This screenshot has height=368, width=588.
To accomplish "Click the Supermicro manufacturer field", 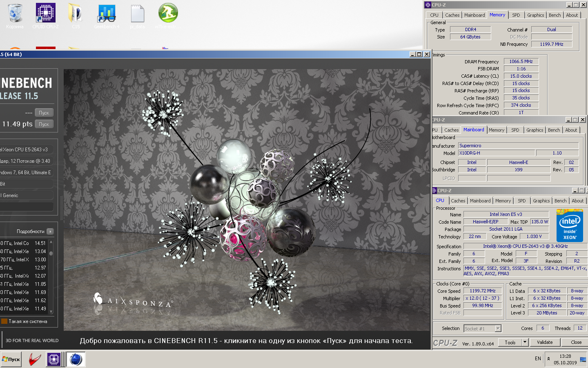I will pyautogui.click(x=519, y=146).
